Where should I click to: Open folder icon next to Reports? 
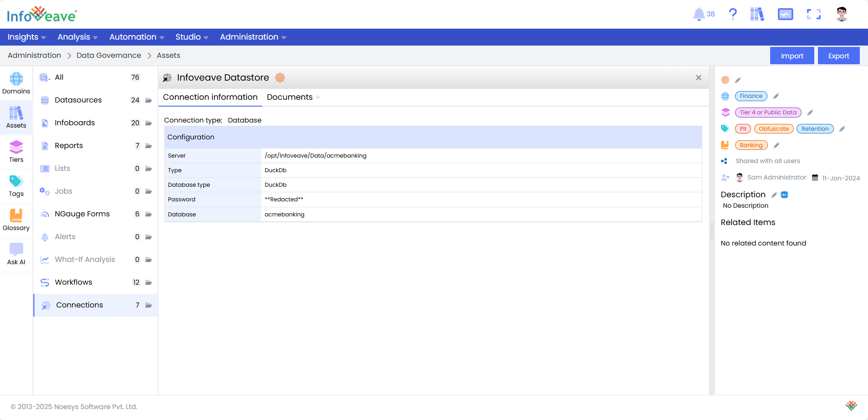[x=148, y=146]
